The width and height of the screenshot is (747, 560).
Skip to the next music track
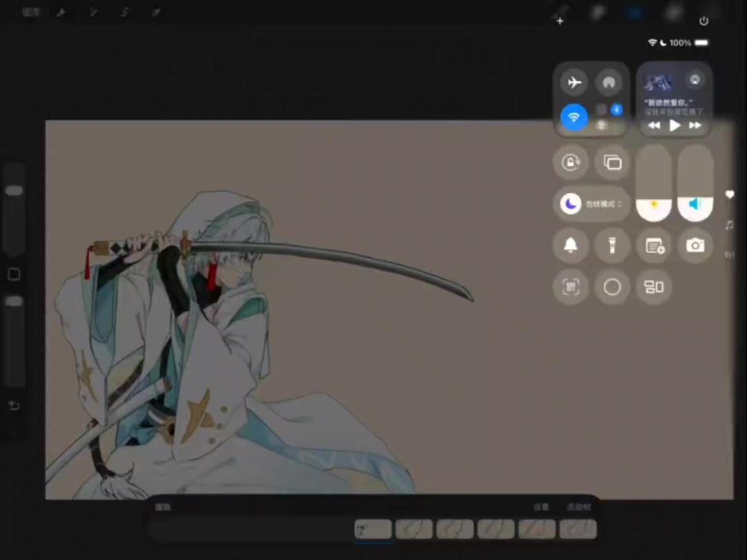695,125
